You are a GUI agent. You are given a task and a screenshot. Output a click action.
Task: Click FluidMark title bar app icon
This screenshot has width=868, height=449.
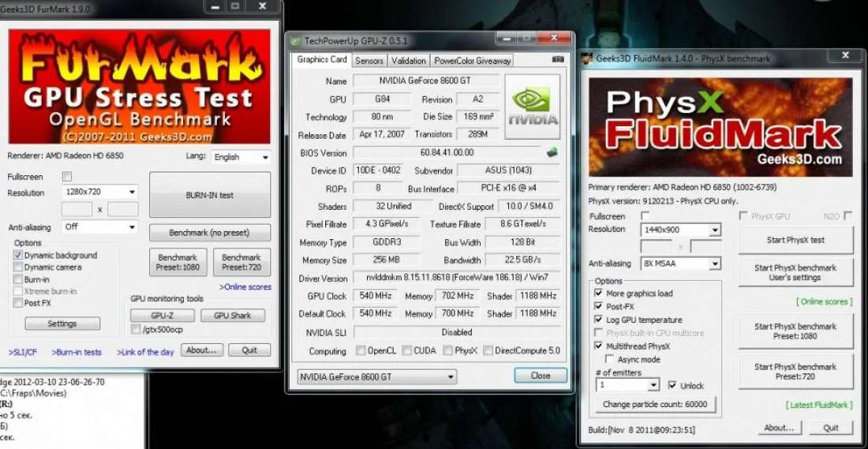(x=587, y=58)
